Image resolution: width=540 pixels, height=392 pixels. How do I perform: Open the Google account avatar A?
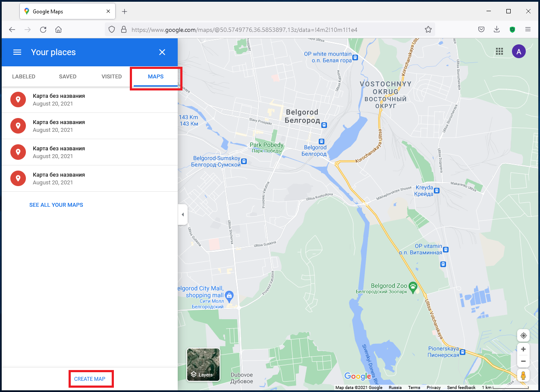coord(519,52)
